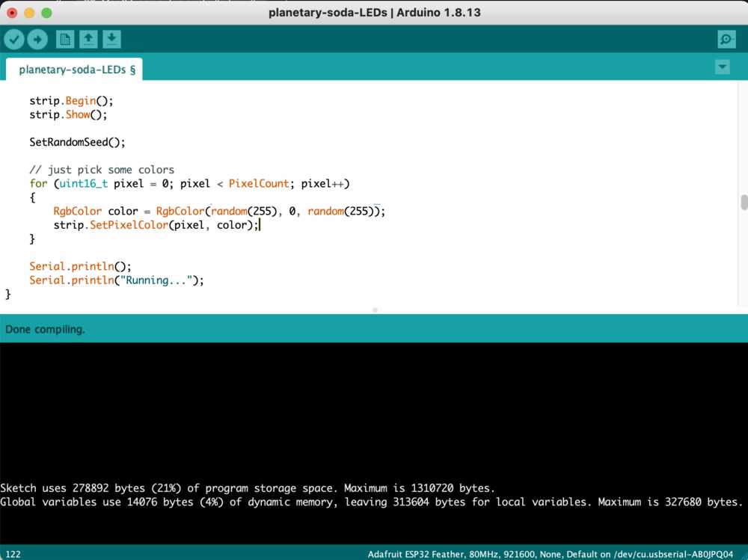
Task: Click the Verify checkmark button
Action: [14, 39]
